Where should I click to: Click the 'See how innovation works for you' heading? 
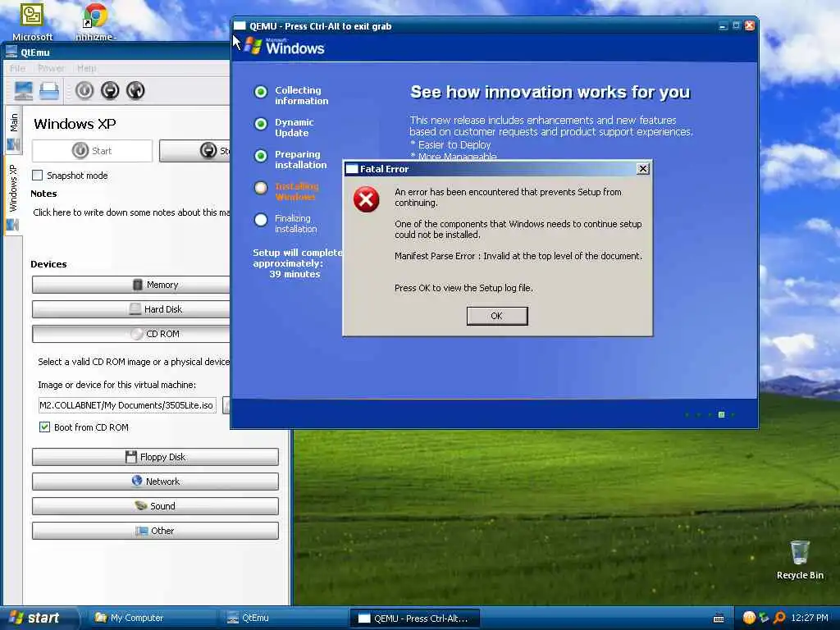[550, 92]
